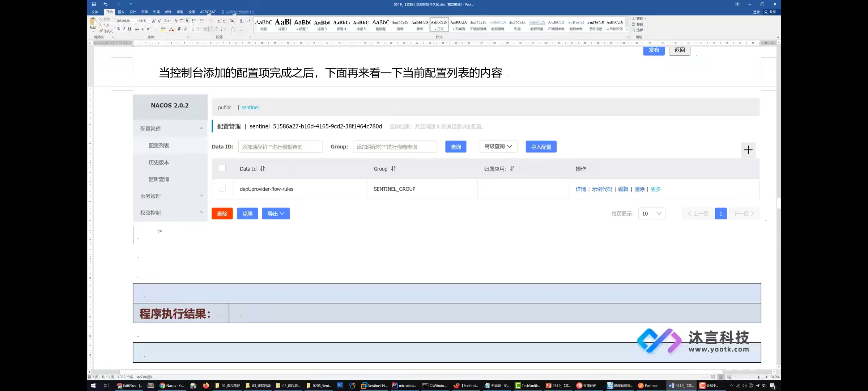Tick the dept.provider-flow-rules row checkbox
This screenshot has width=868, height=391.
click(222, 188)
